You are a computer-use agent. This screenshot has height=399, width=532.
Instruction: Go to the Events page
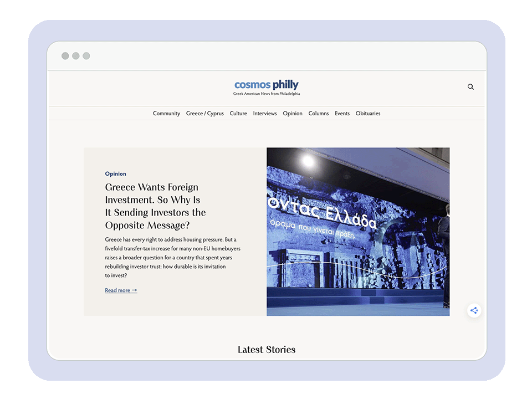[342, 113]
